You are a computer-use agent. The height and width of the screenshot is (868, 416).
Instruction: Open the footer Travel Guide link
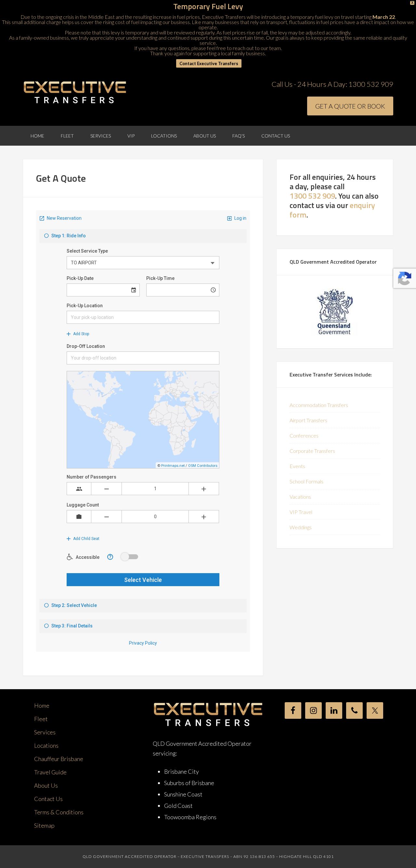(x=50, y=772)
